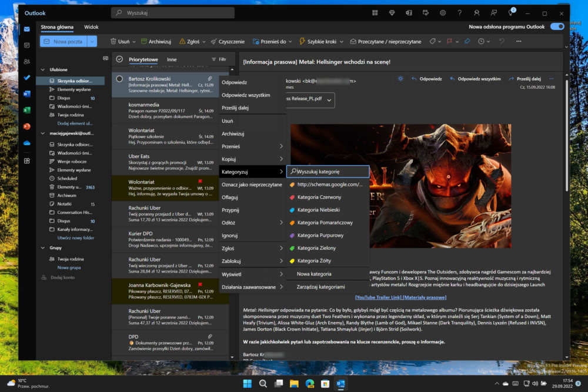
Task: Click Prześlij dalej in the reading pane header
Action: (x=524, y=79)
